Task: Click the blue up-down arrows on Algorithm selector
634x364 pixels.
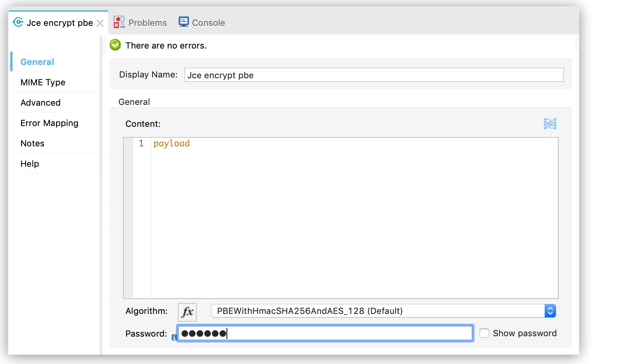Action: pos(551,311)
